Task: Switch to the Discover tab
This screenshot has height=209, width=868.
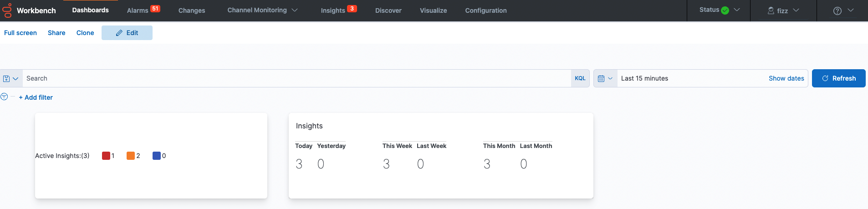Action: (388, 10)
